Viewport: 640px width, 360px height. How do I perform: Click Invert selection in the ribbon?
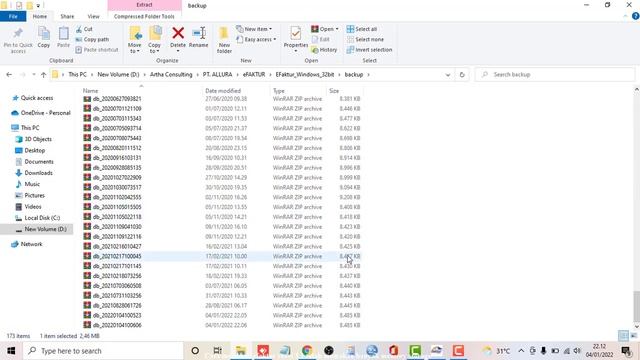[369, 50]
